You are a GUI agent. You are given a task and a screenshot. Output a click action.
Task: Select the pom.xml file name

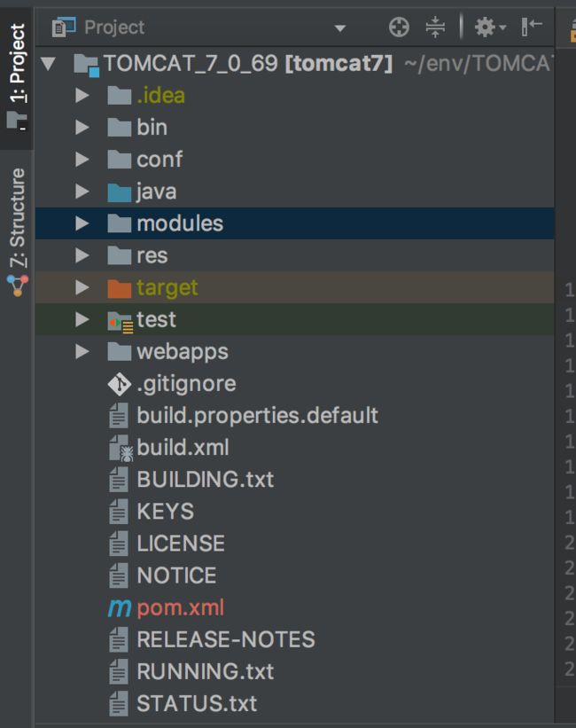pyautogui.click(x=181, y=608)
